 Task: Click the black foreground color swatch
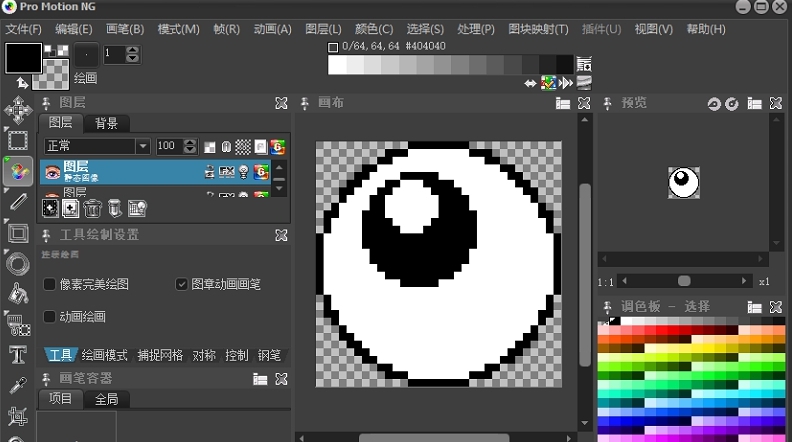pos(23,58)
